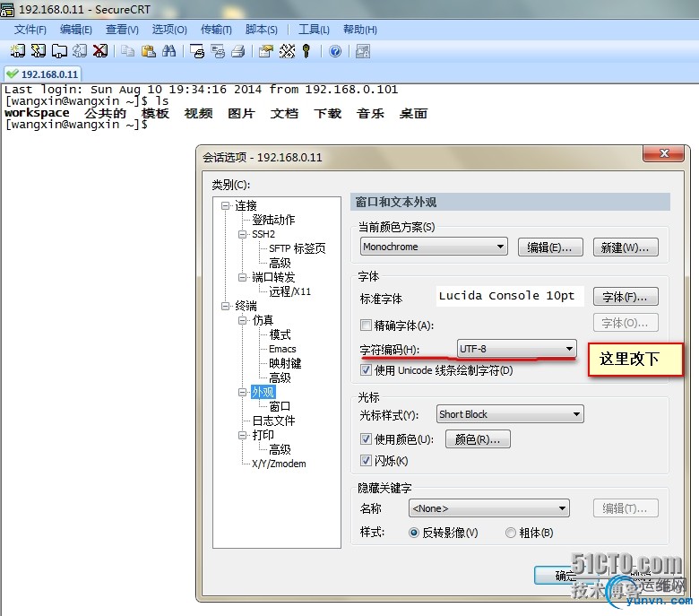The height and width of the screenshot is (616, 699).
Task: Open Keymap Editor toolbar icon
Action: (x=287, y=51)
